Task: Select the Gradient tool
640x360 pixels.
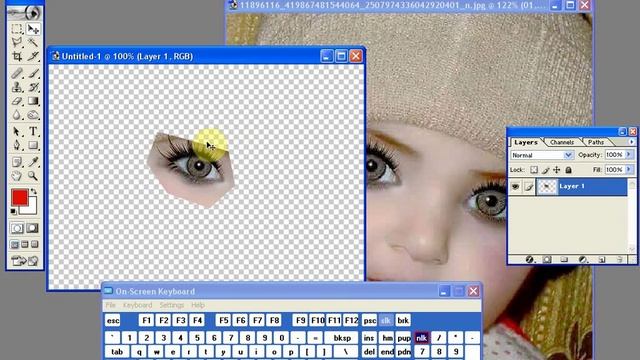Action: pos(33,101)
